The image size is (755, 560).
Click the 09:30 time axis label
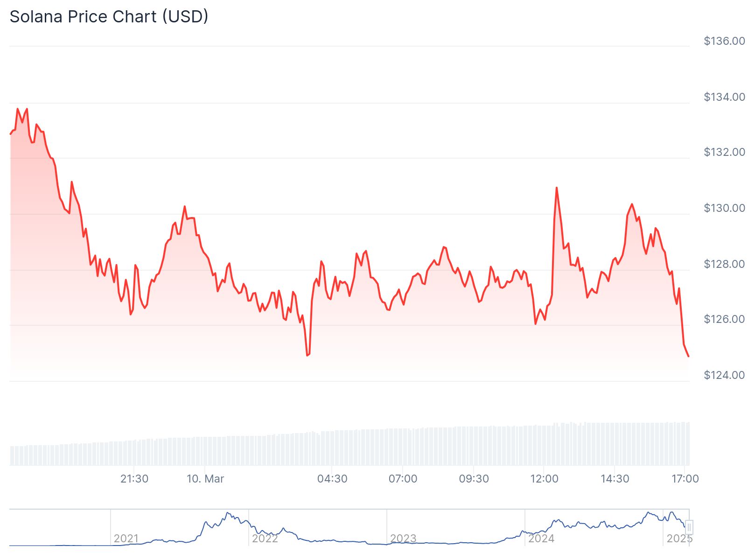click(474, 479)
